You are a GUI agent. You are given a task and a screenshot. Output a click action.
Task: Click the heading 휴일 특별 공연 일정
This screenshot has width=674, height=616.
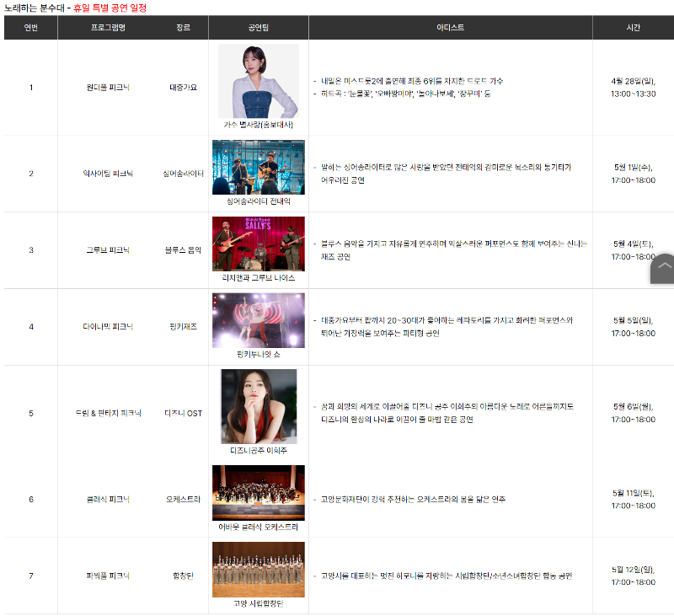point(110,8)
